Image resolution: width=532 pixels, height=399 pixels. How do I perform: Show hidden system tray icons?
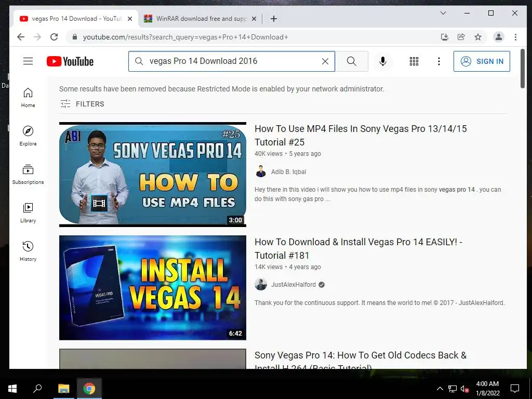pos(440,389)
